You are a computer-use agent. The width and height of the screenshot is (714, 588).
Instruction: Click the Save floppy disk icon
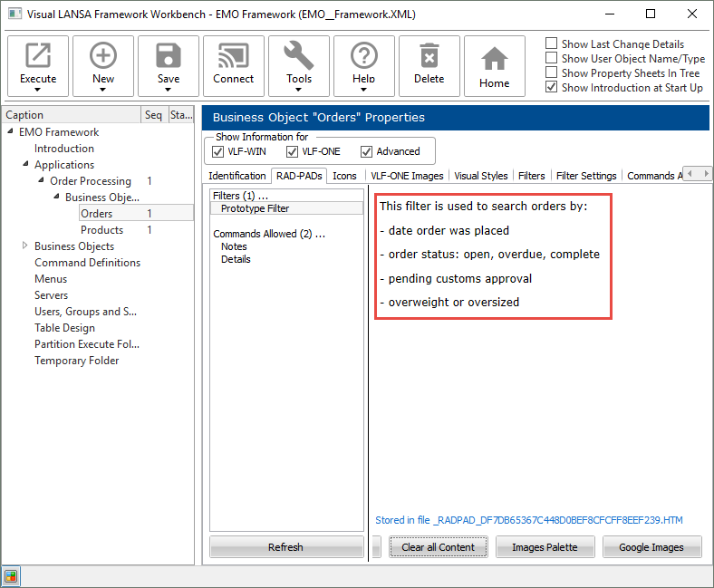(x=169, y=55)
